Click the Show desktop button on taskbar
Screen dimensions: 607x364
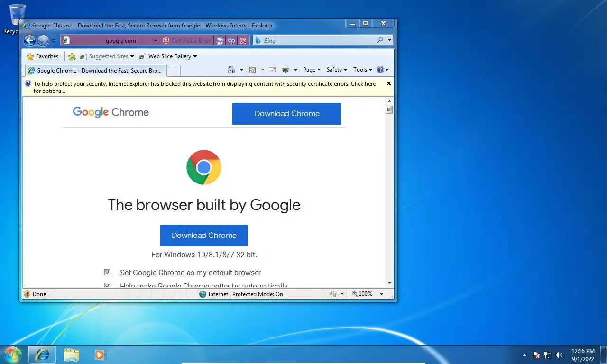(604, 355)
